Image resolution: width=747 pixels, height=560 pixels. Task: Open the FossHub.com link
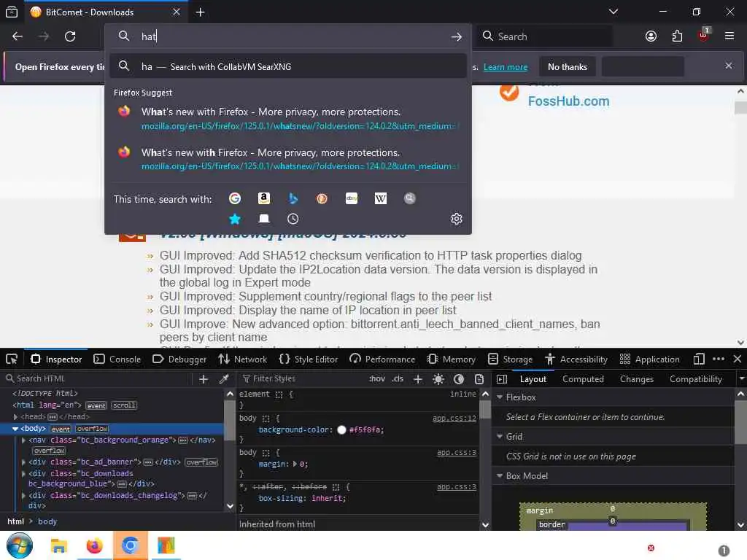[568, 101]
